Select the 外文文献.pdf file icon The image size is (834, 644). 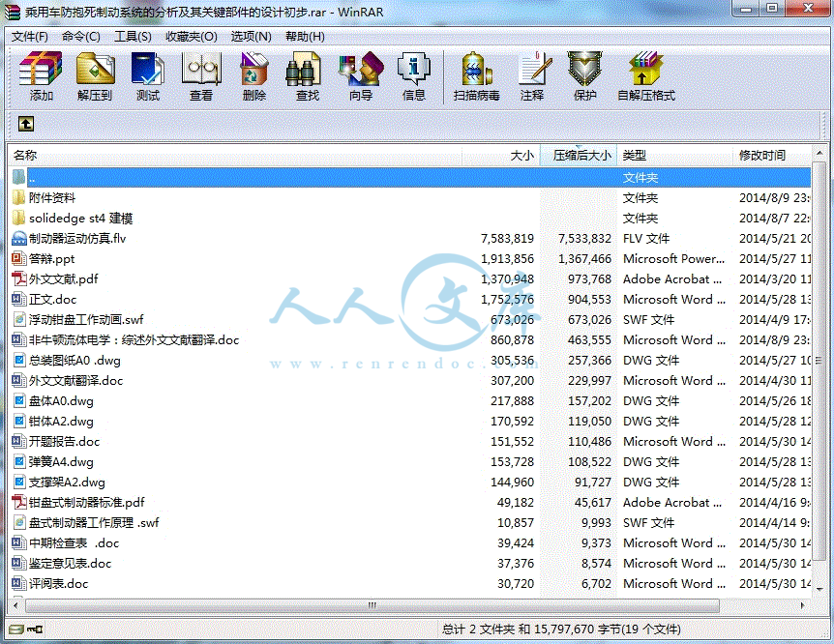click(x=18, y=278)
